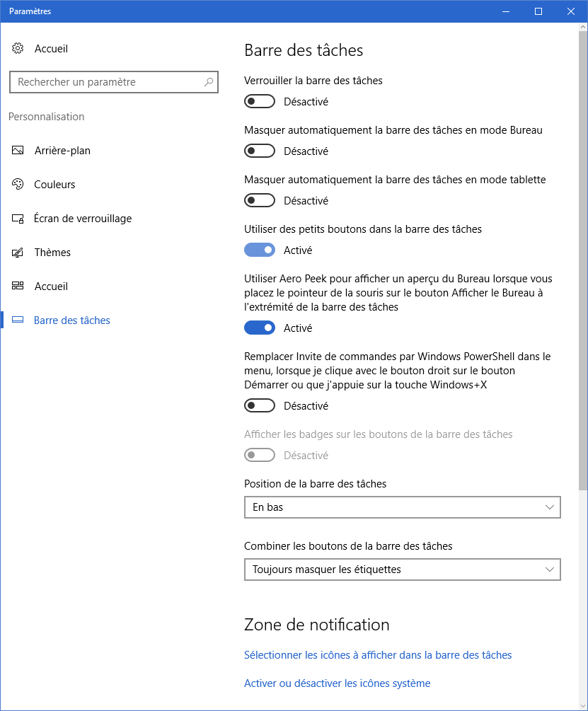588x711 pixels.
Task: Expand the Combiner les boutons dropdown
Action: (x=402, y=570)
